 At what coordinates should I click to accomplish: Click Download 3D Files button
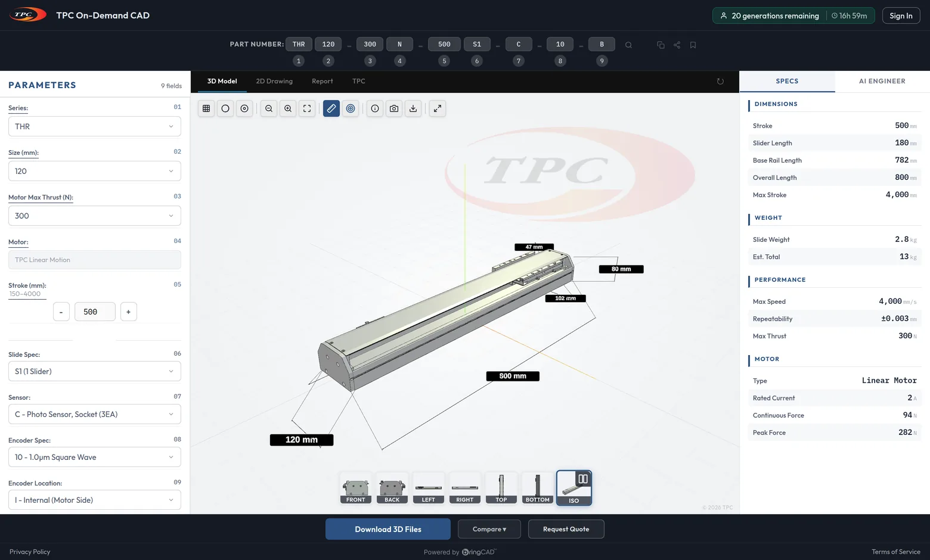tap(388, 529)
